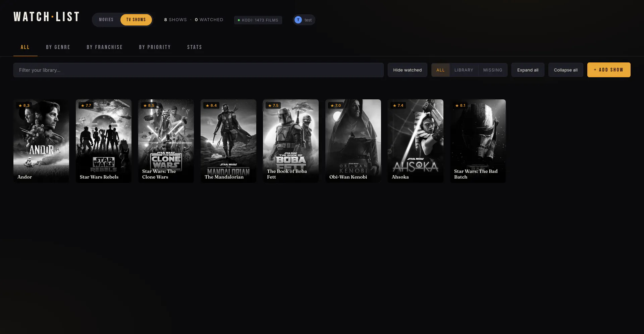Open the Andor poster card
Screen dimensions: 644x334
coord(41,141)
